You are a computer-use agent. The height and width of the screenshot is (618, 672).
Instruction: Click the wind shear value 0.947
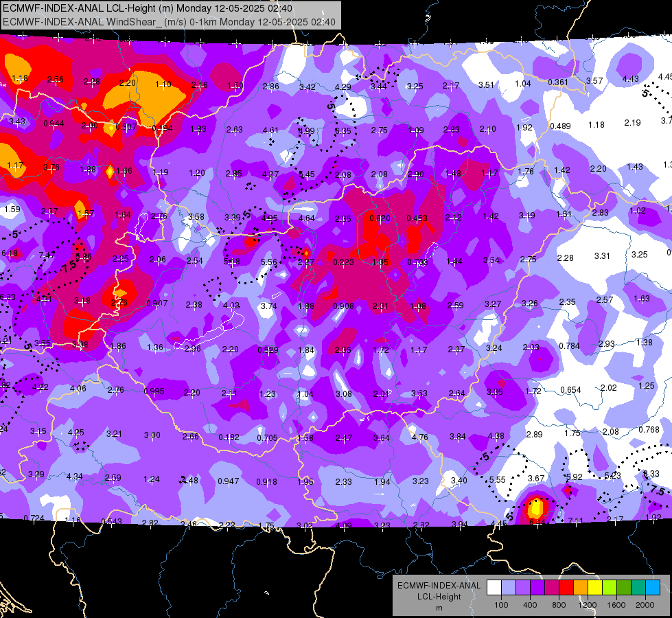(x=229, y=481)
